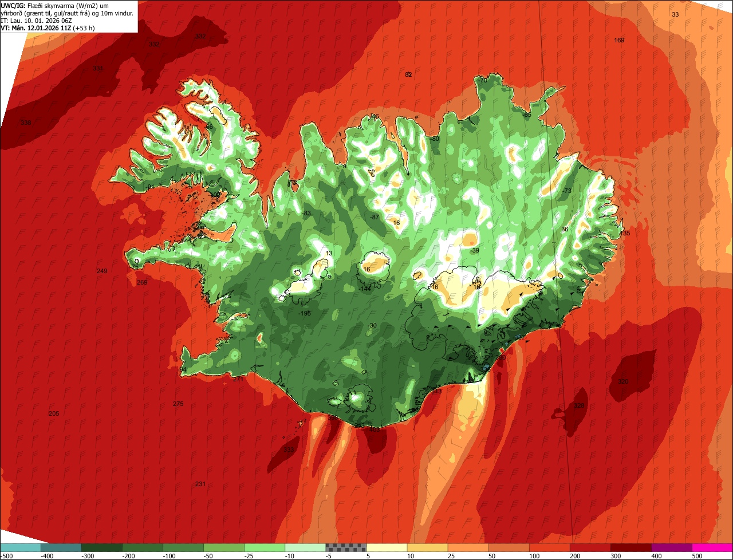The height and width of the screenshot is (560, 733).
Task: Click the map value '135' off the coast
Action: click(x=625, y=234)
